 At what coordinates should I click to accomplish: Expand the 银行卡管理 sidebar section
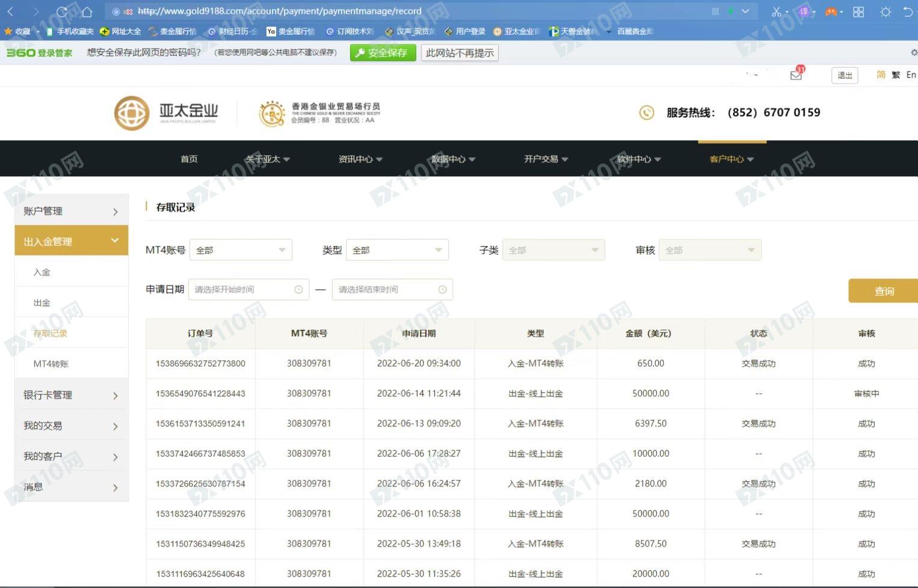[72, 395]
